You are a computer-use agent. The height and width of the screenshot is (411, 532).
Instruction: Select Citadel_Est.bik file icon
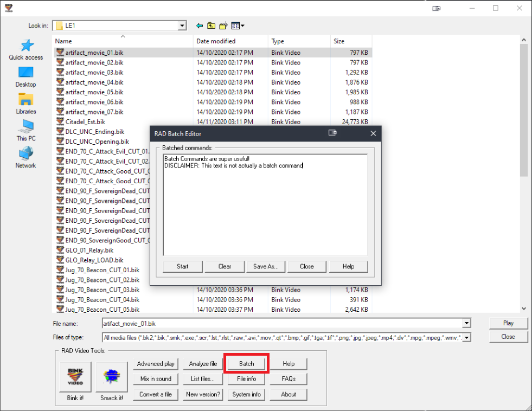(60, 121)
